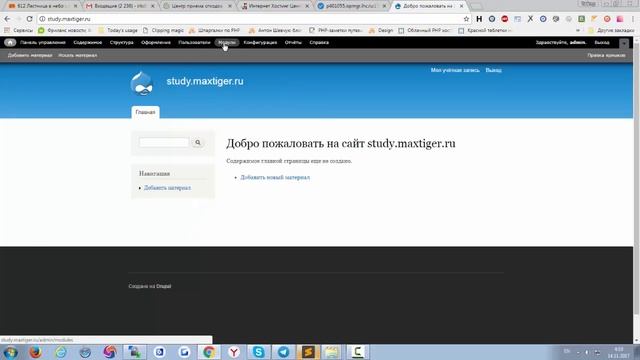Open Internet Explorer from the taskbar
The width and height of the screenshot is (640, 360).
coord(60,352)
